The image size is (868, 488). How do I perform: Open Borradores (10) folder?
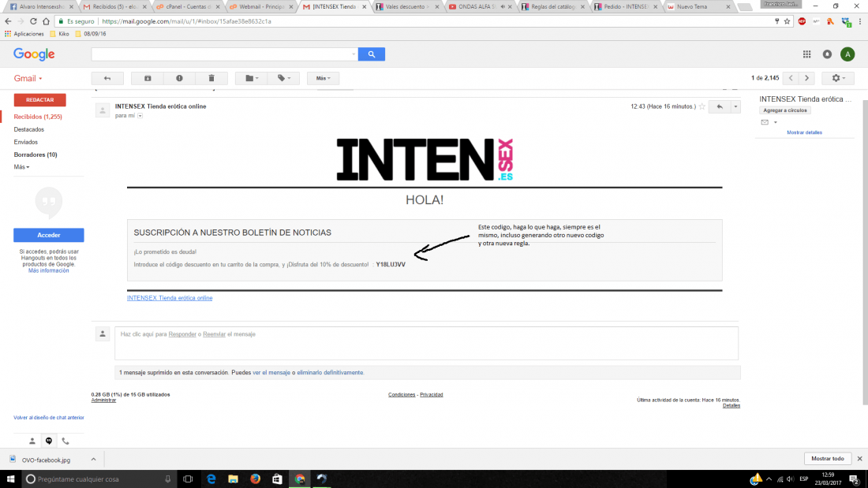coord(36,155)
